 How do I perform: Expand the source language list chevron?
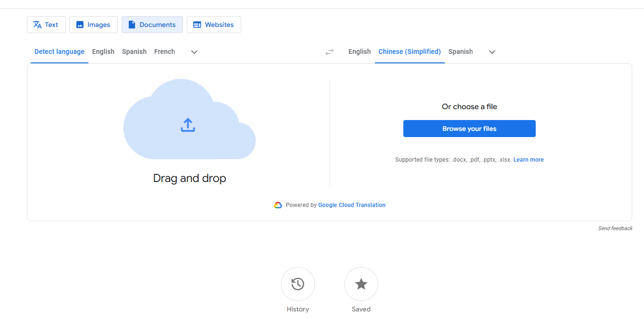[194, 52]
